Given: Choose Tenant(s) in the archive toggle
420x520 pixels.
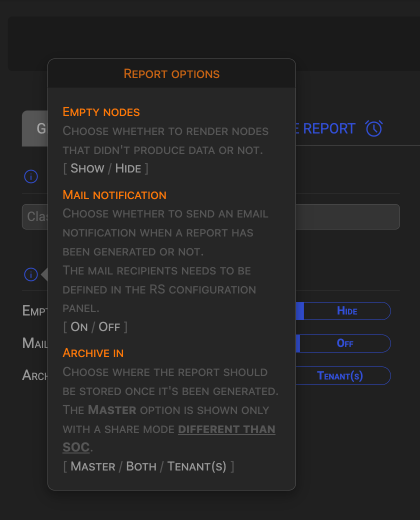Looking at the screenshot, I should click(340, 376).
